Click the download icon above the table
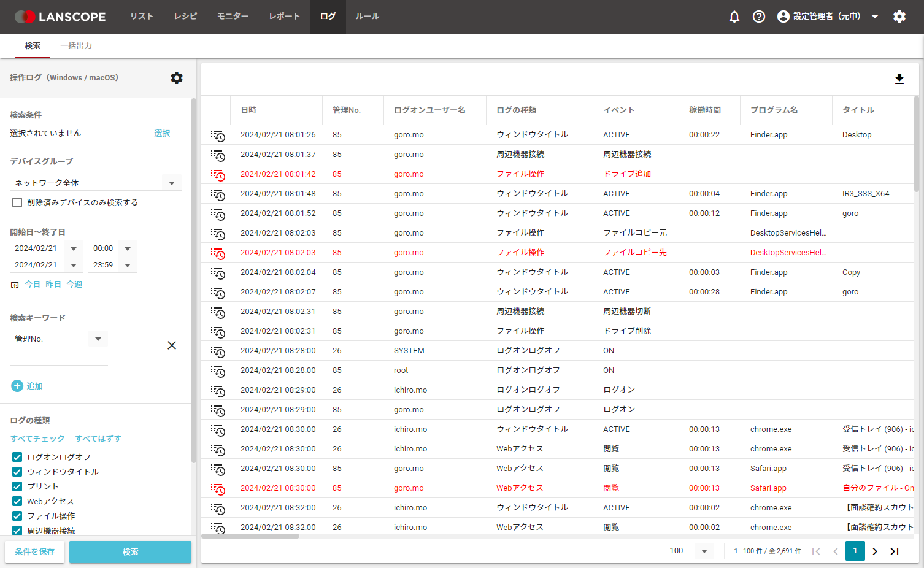This screenshot has width=924, height=568. [x=899, y=79]
